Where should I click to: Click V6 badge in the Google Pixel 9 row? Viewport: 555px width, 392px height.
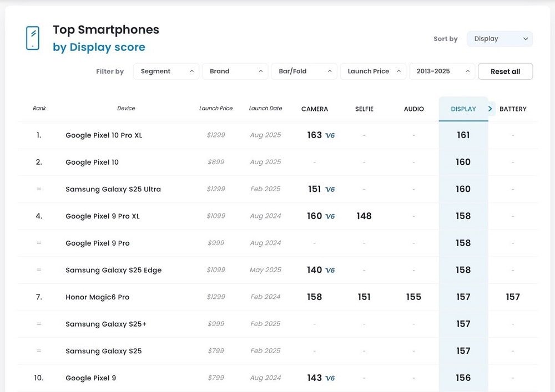click(x=330, y=378)
